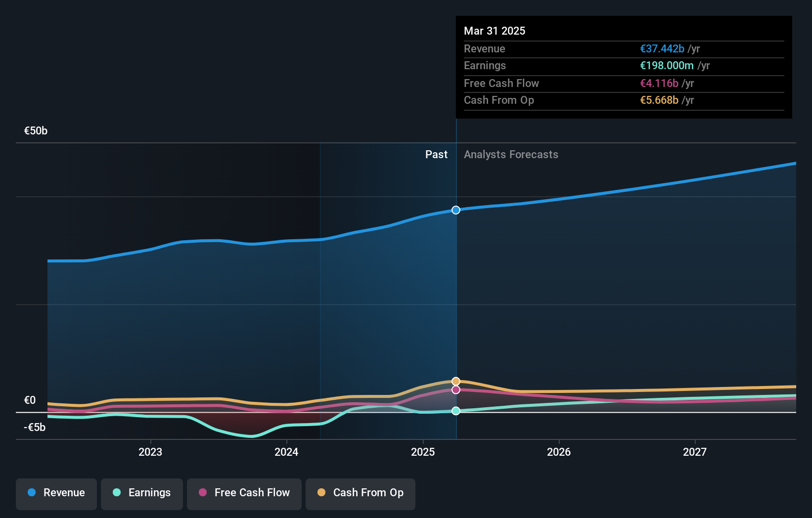Screen dimensions: 812x518
Task: Click the -€5b y-axis label
Action: (35, 428)
